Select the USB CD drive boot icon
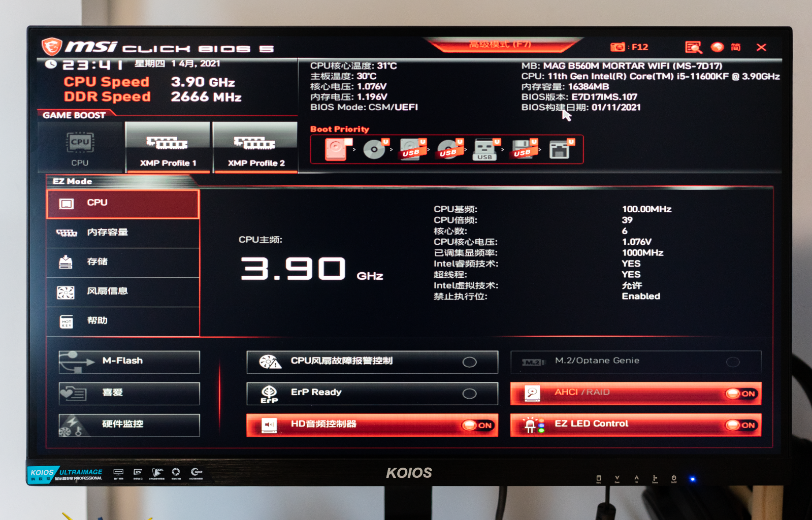This screenshot has width=812, height=520. coord(449,149)
